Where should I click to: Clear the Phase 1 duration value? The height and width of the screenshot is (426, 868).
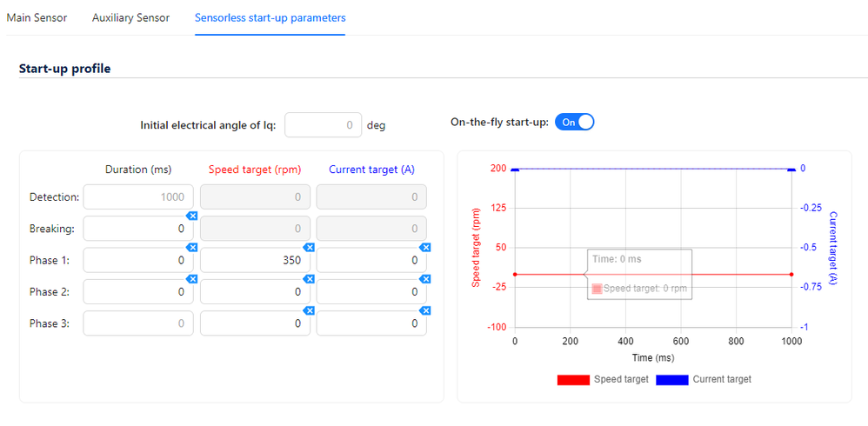[193, 247]
